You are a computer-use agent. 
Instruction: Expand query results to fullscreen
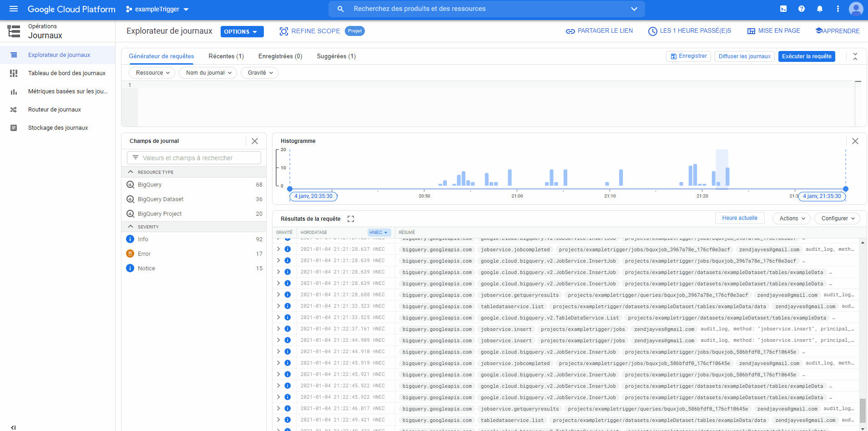(351, 219)
